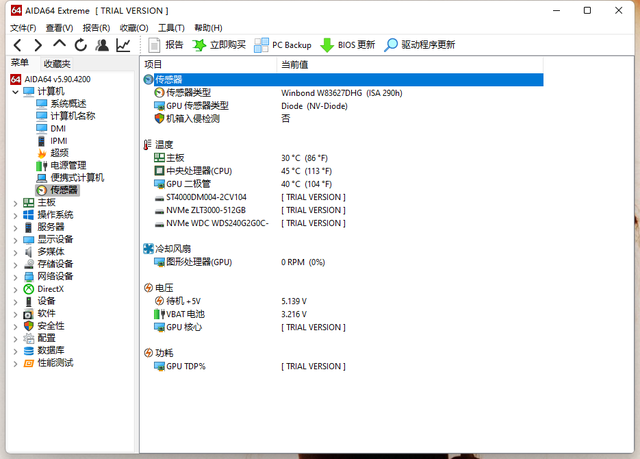Open the 工具(T) menu
The image size is (640, 459).
point(171,28)
